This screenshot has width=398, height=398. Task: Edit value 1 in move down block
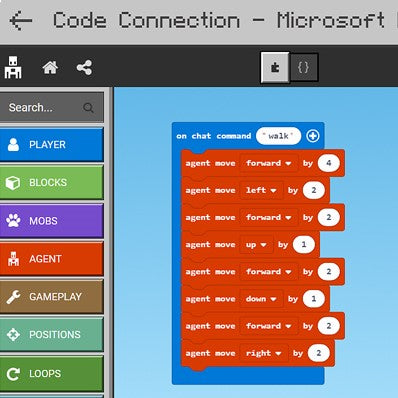(314, 299)
